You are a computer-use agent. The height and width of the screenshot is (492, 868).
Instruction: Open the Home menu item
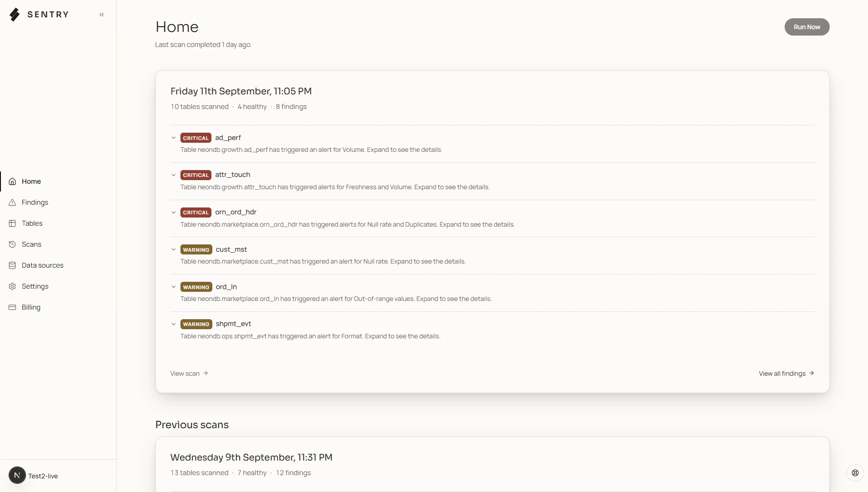[58, 181]
